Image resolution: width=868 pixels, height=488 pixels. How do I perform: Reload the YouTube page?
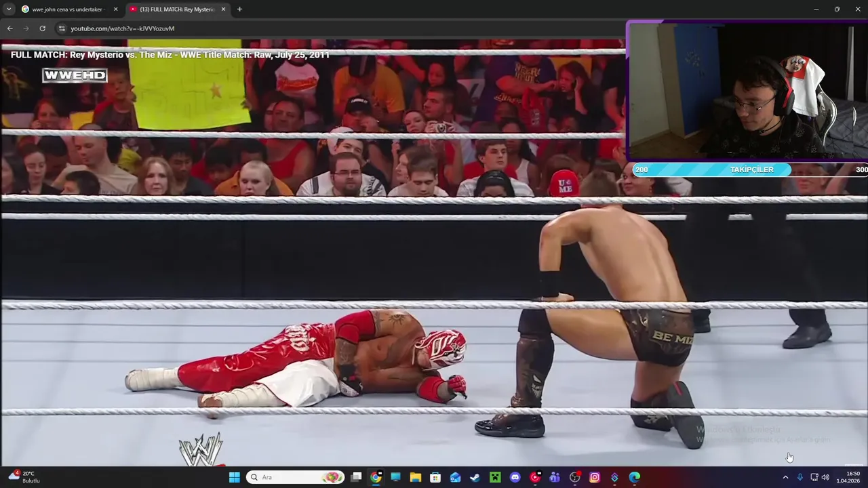42,28
